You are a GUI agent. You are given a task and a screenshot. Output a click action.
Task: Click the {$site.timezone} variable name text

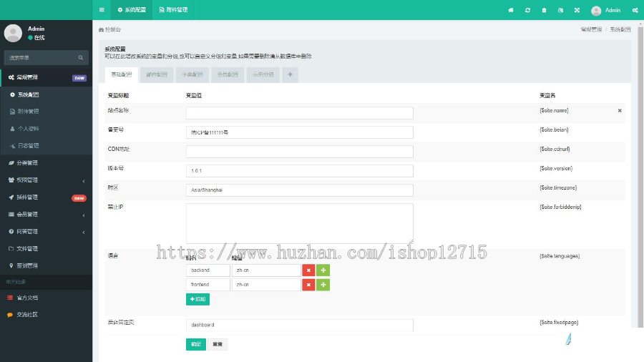pos(558,188)
